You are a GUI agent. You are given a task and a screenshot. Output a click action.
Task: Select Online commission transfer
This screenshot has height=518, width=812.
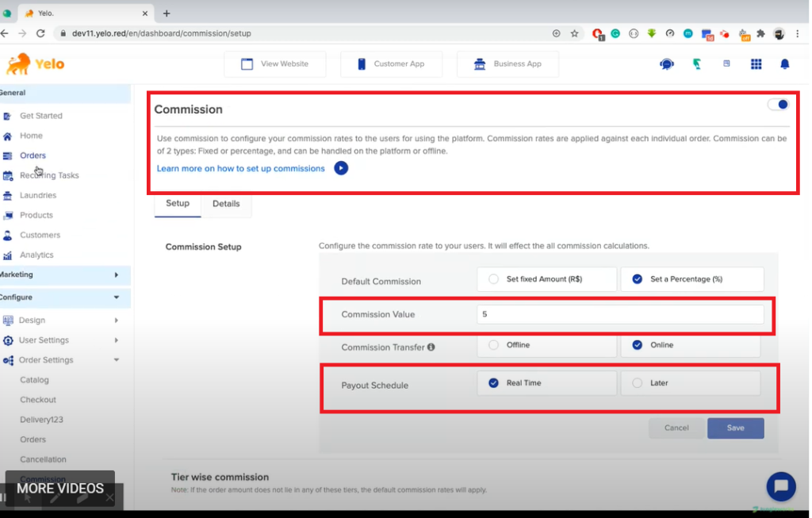click(x=691, y=345)
